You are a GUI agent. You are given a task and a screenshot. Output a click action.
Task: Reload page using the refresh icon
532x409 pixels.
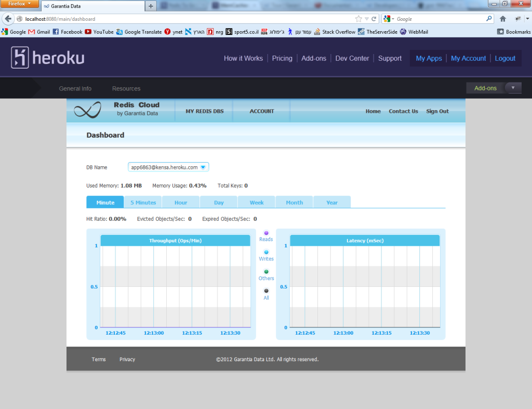point(374,19)
